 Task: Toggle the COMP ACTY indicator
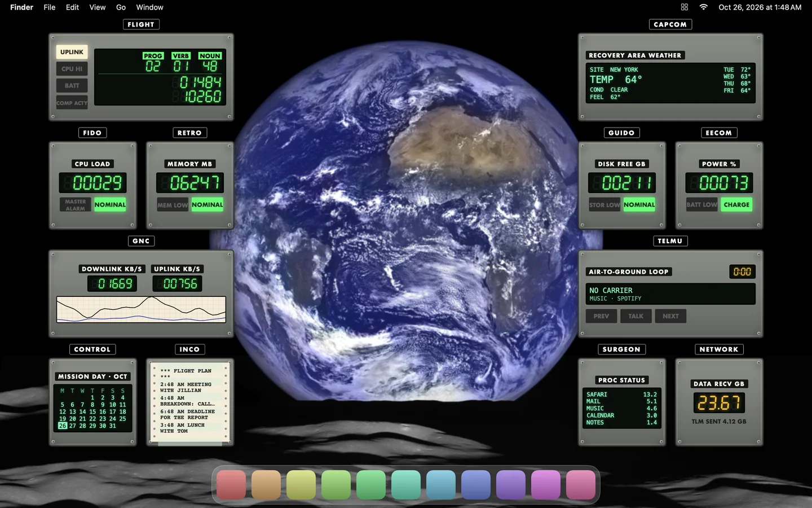(x=72, y=103)
